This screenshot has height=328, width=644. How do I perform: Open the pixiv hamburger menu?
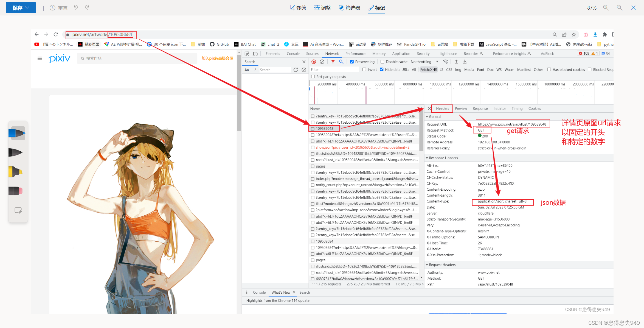[40, 58]
